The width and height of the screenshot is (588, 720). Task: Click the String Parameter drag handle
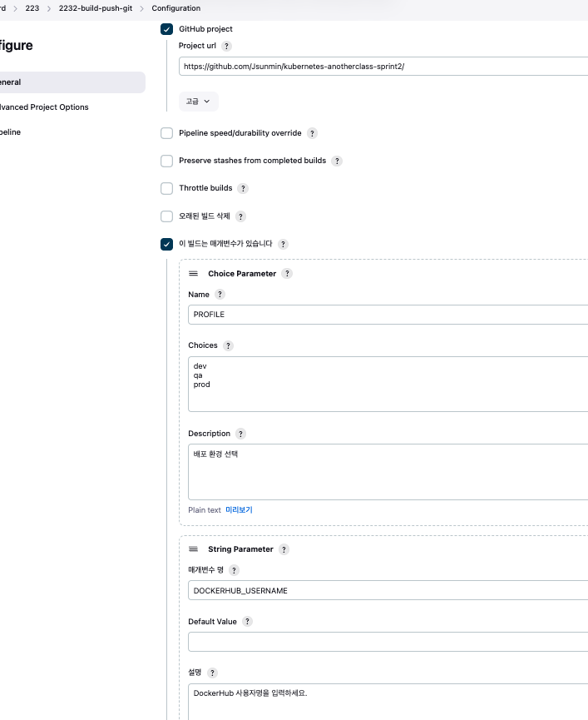pos(194,549)
